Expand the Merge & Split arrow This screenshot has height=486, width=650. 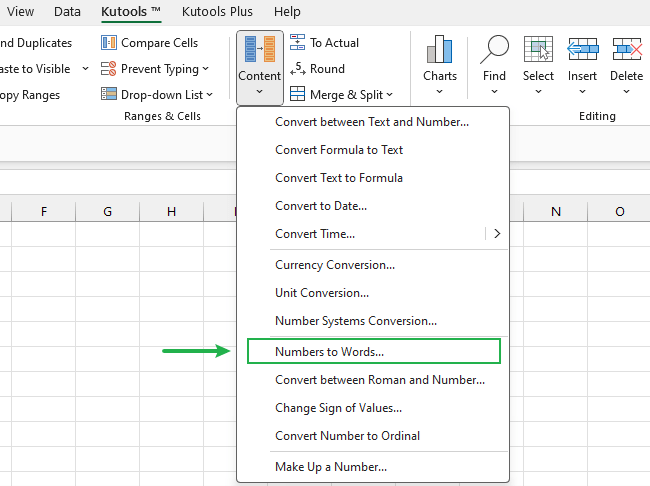[x=390, y=95]
